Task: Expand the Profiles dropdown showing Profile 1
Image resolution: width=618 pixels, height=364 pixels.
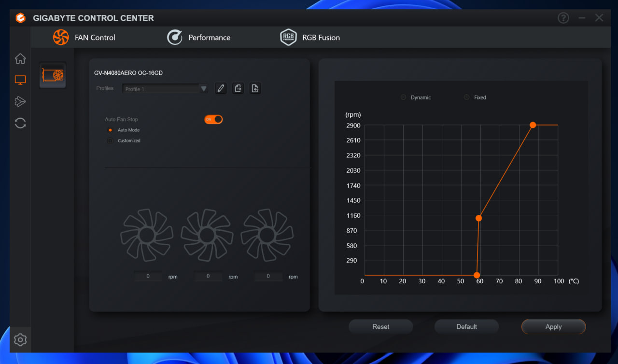Action: click(165, 89)
